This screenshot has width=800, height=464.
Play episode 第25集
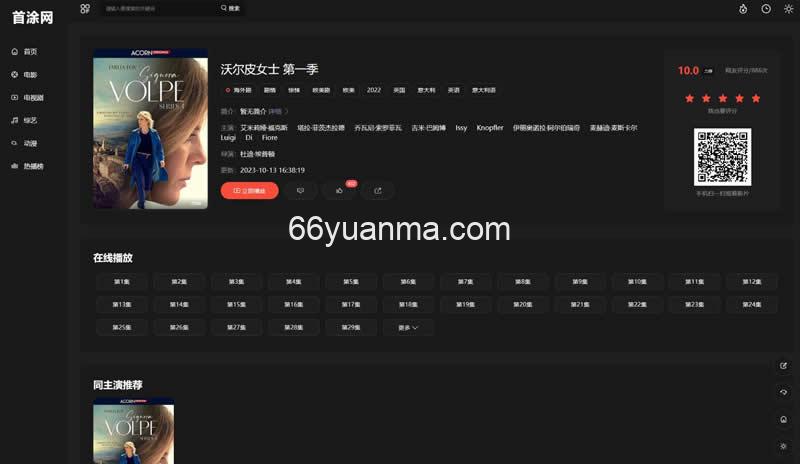(121, 327)
